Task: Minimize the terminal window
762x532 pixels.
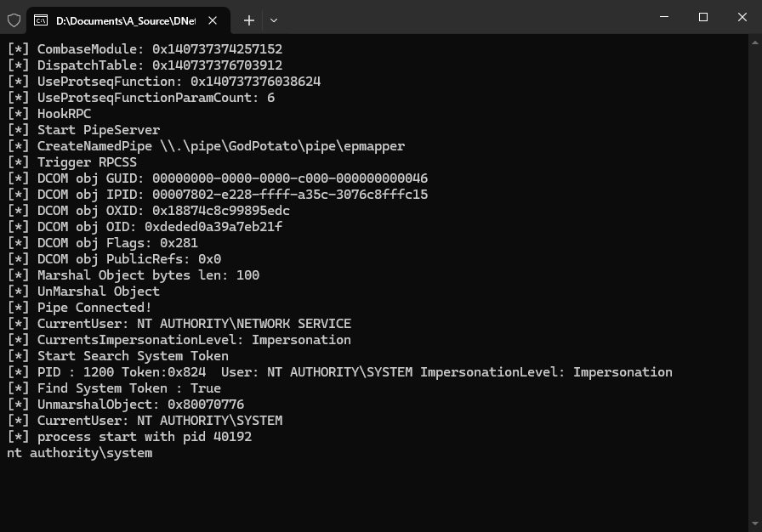Action: pyautogui.click(x=664, y=18)
